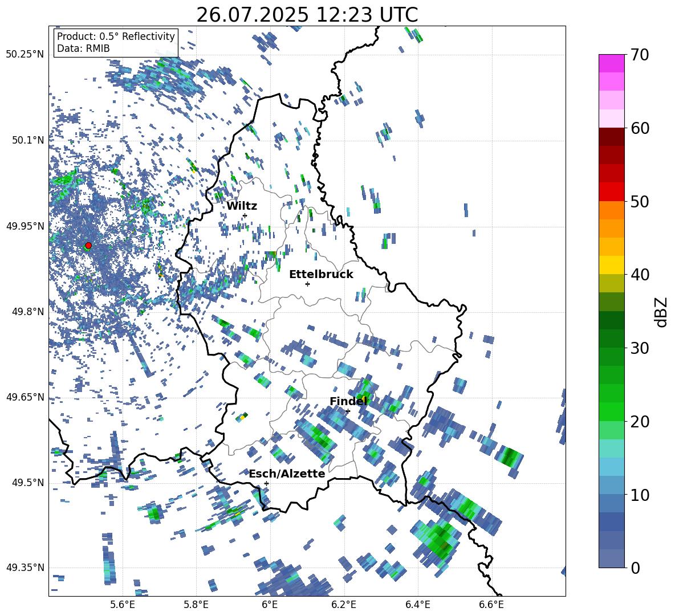The width and height of the screenshot is (675, 616).
Task: Click the magenta 70 dBZ colorbar segment
Action: (611, 63)
